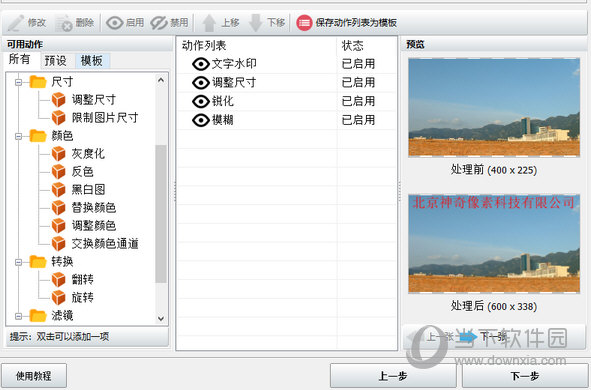Select the 尺寸 folder icon

[x=38, y=81]
